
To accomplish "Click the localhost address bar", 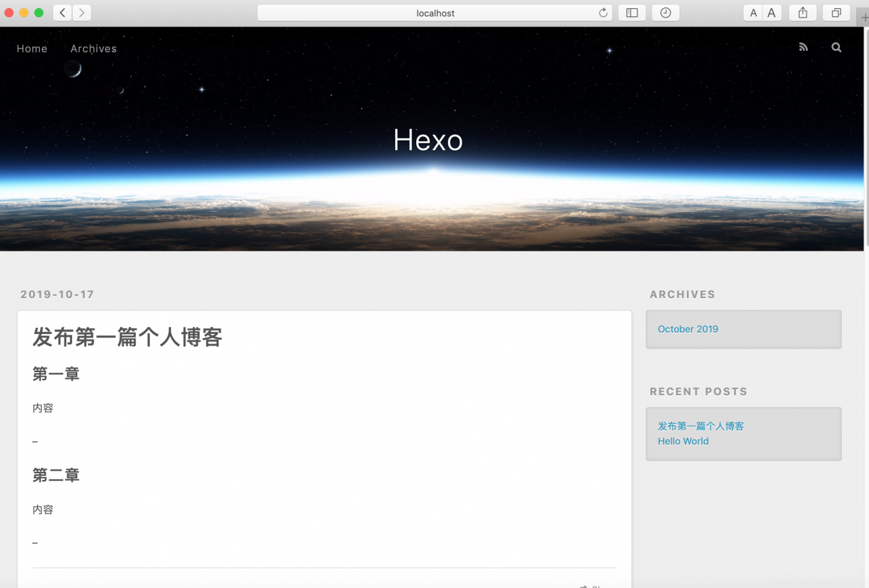I will click(x=434, y=12).
